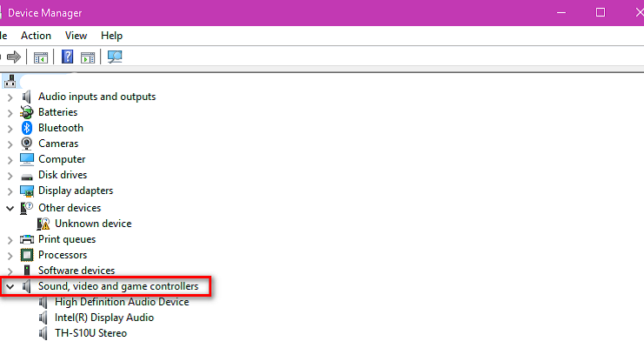This screenshot has width=644, height=348.
Task: Select Audio inputs and outputs label
Action: pos(97,97)
